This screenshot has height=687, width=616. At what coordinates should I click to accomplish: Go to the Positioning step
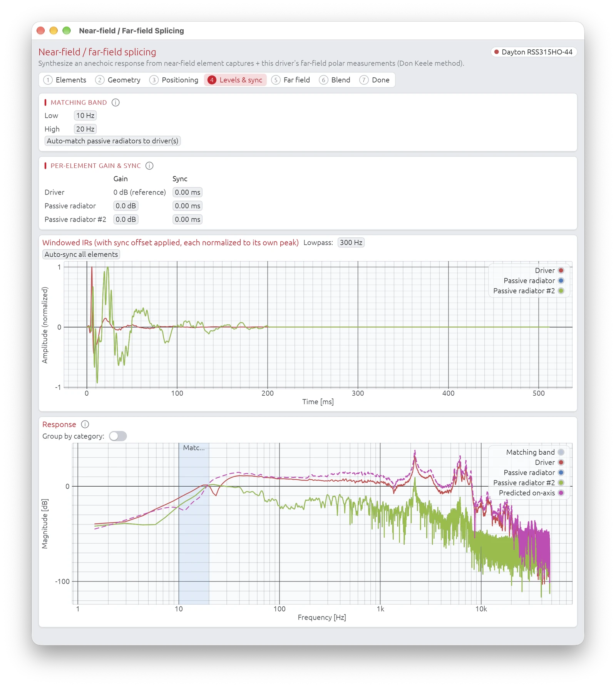pyautogui.click(x=174, y=80)
